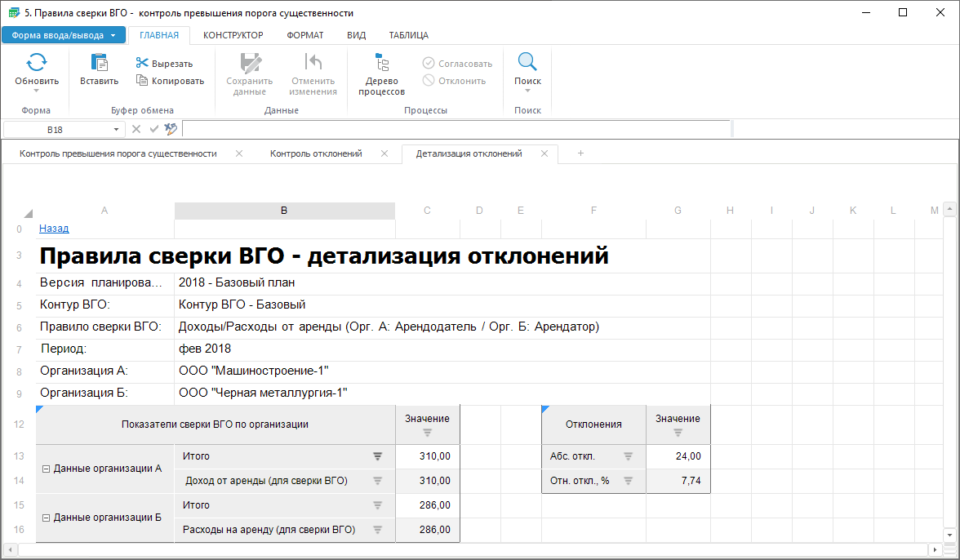
Task: Open the Форма ввода/вывода dropdown
Action: click(64, 35)
